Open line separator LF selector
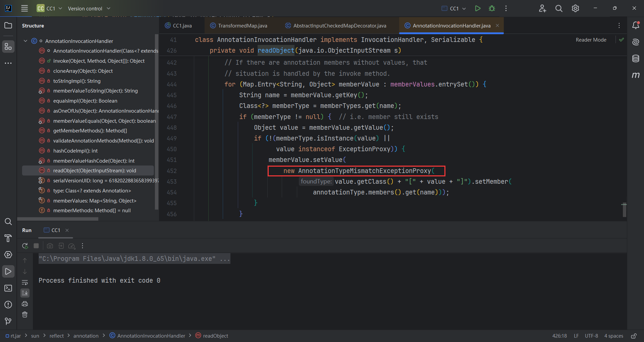This screenshot has width=644, height=342. [x=576, y=336]
